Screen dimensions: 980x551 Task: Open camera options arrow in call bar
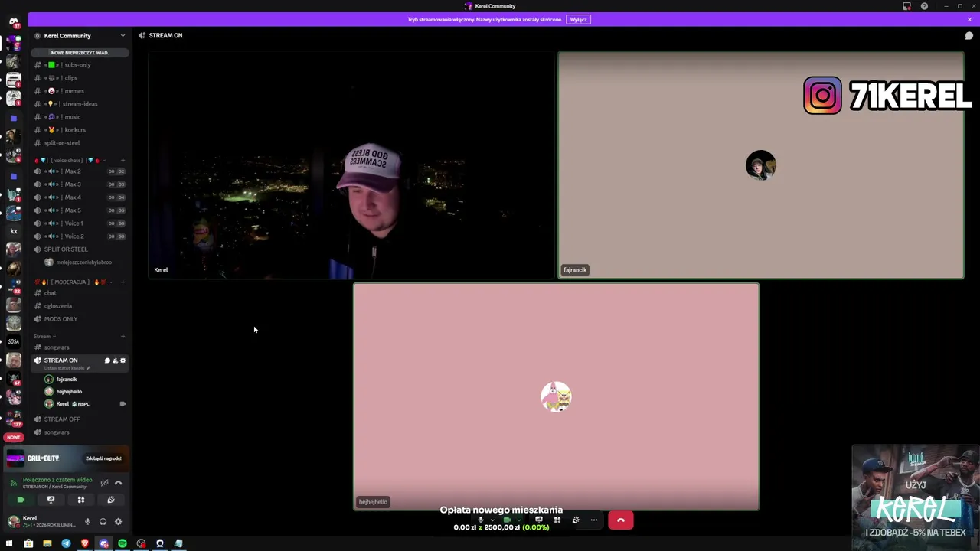coord(518,520)
